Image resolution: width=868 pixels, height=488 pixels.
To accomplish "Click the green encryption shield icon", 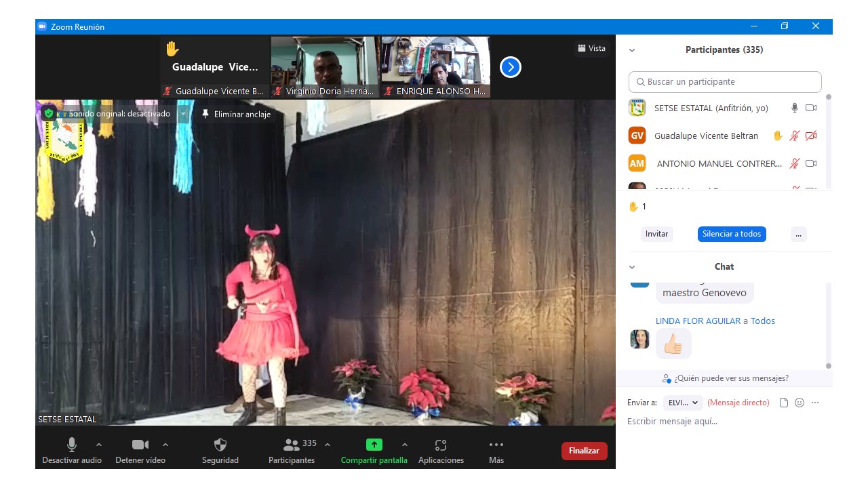I will pyautogui.click(x=49, y=114).
